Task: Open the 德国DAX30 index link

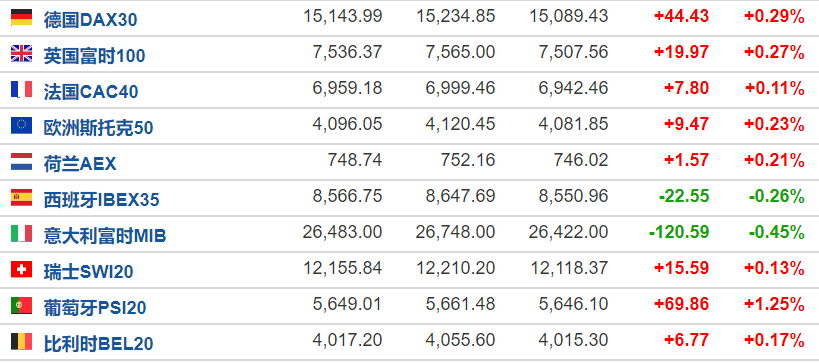Action: [90, 20]
